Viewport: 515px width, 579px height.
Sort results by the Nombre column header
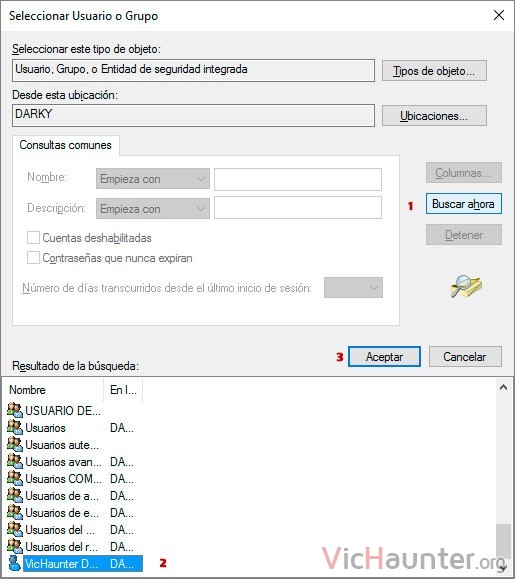tap(54, 390)
